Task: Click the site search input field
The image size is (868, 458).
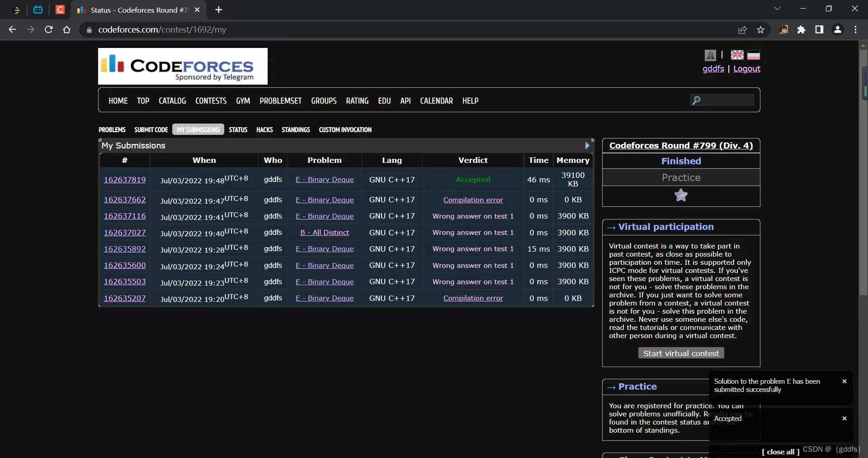Action: [x=722, y=100]
